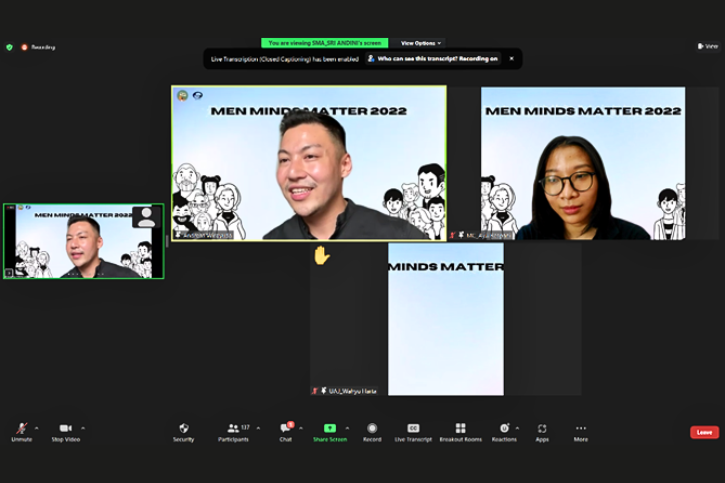Open the Reactions menu
The image size is (725, 483).
click(504, 432)
